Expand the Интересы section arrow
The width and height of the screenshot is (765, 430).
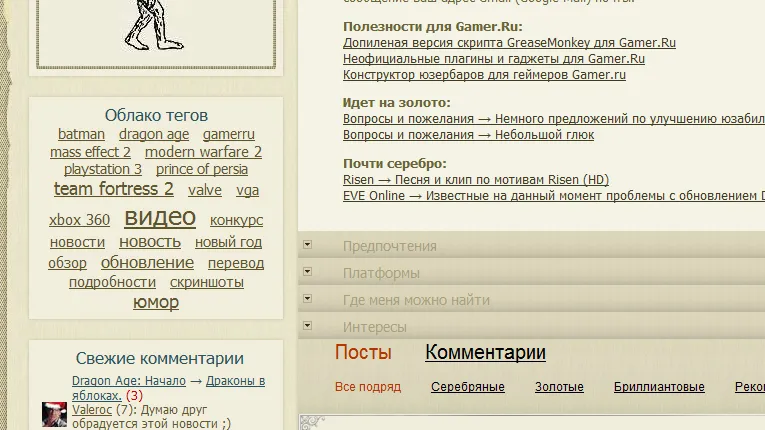[308, 326]
